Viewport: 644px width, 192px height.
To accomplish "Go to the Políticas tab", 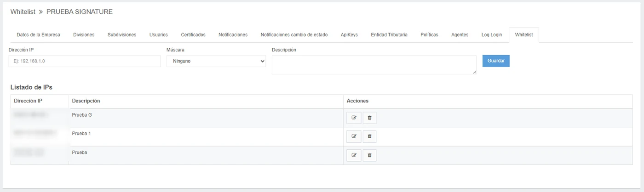I will (429, 35).
